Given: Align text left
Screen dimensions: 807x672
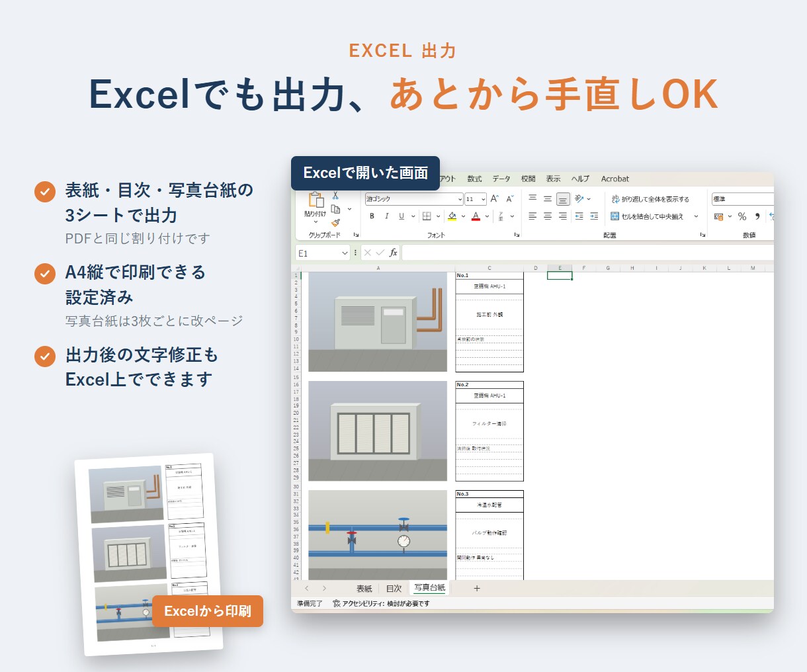Looking at the screenshot, I should point(532,216).
